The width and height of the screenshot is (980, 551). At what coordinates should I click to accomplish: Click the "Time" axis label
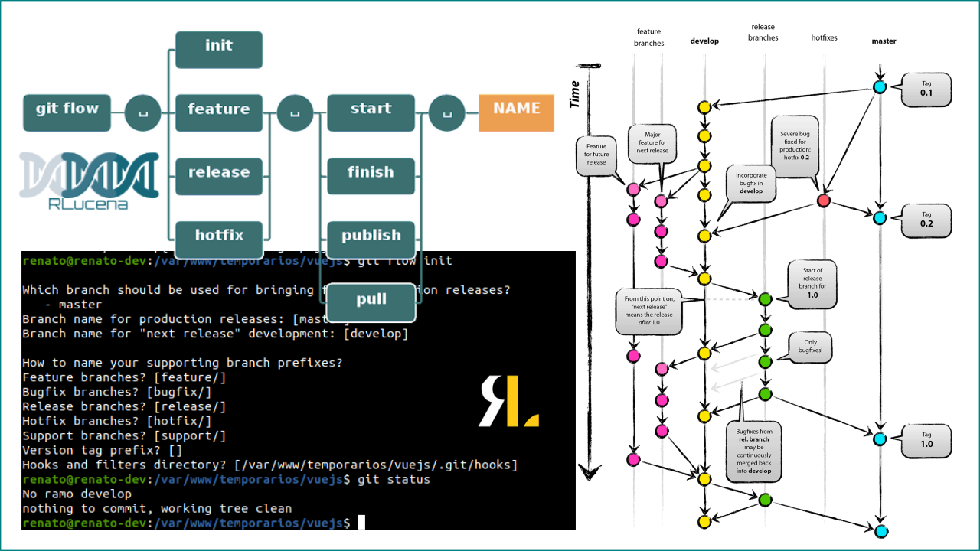click(x=575, y=93)
